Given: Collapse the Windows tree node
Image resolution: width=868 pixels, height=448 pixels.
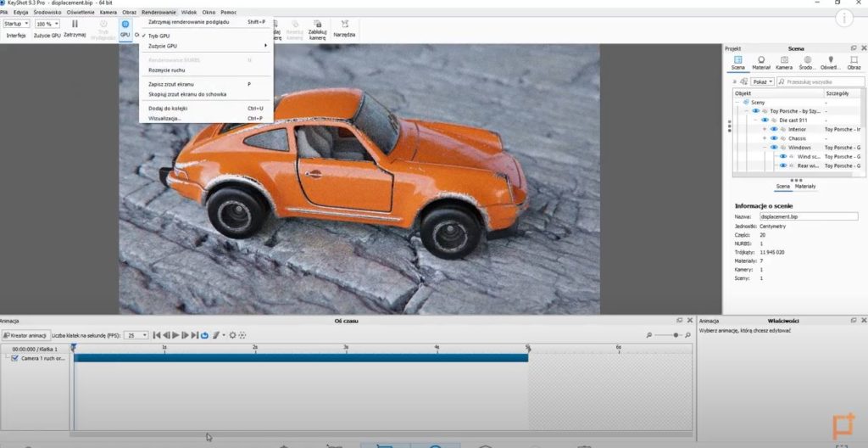Looking at the screenshot, I should pyautogui.click(x=765, y=148).
